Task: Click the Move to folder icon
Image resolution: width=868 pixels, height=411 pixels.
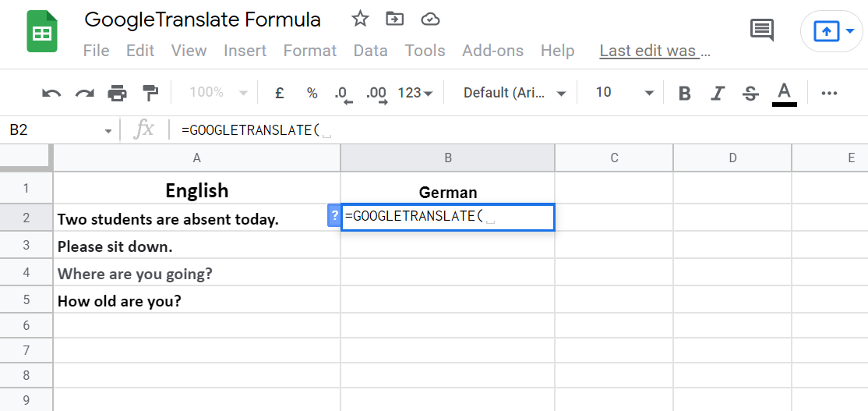Action: (x=395, y=19)
